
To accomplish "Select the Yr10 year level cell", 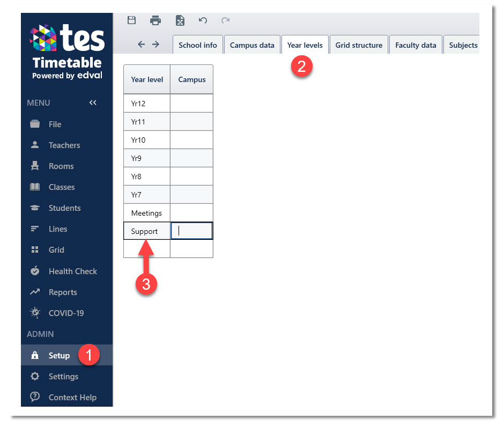I will pos(147,140).
